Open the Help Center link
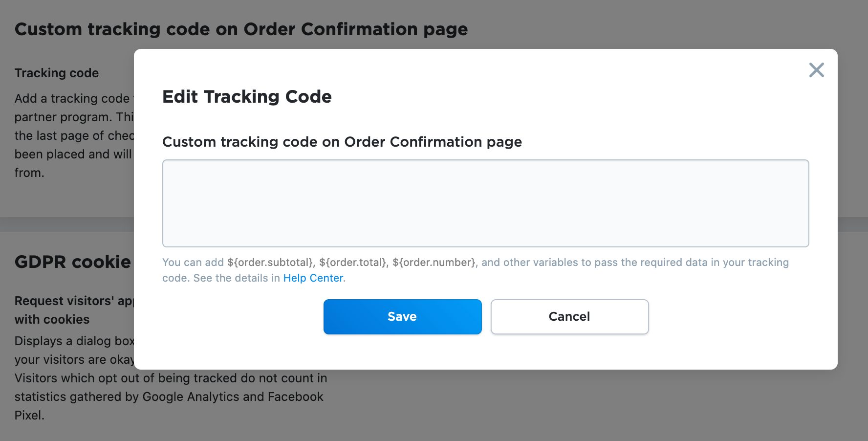The height and width of the screenshot is (441, 868). (x=313, y=278)
